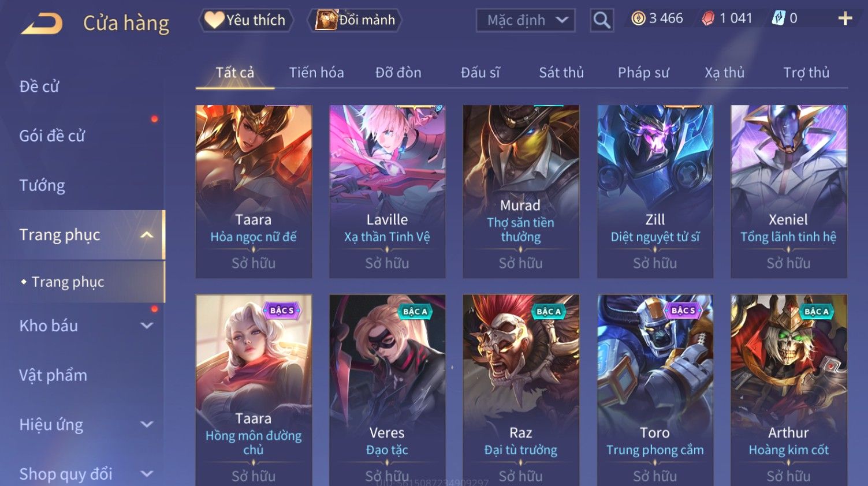The image size is (868, 486).
Task: Tap the plus icon to add currency
Action: tap(845, 19)
